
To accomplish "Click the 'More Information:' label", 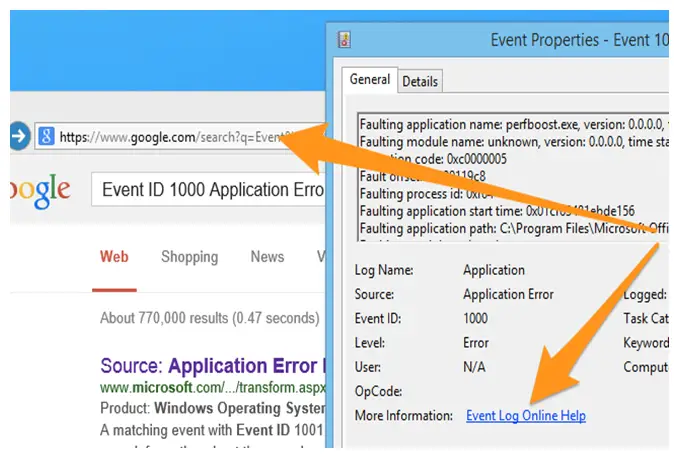I will pos(404,416).
